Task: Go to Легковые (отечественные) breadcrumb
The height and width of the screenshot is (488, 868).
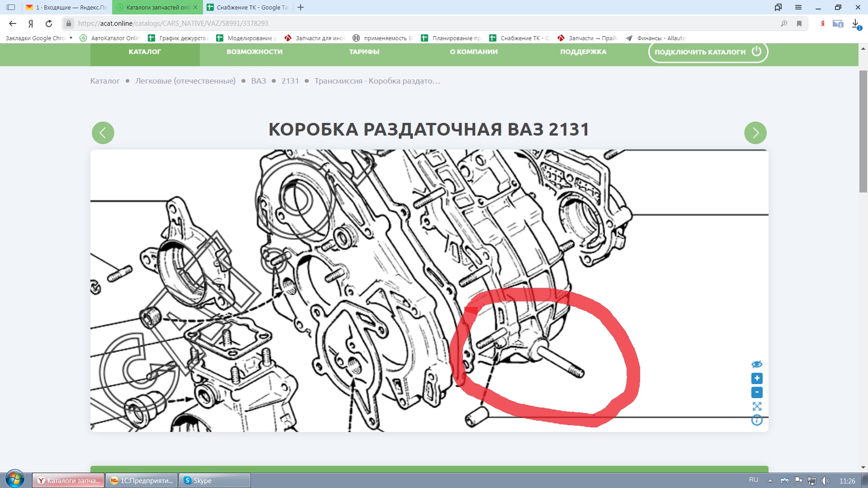Action: coord(185,81)
